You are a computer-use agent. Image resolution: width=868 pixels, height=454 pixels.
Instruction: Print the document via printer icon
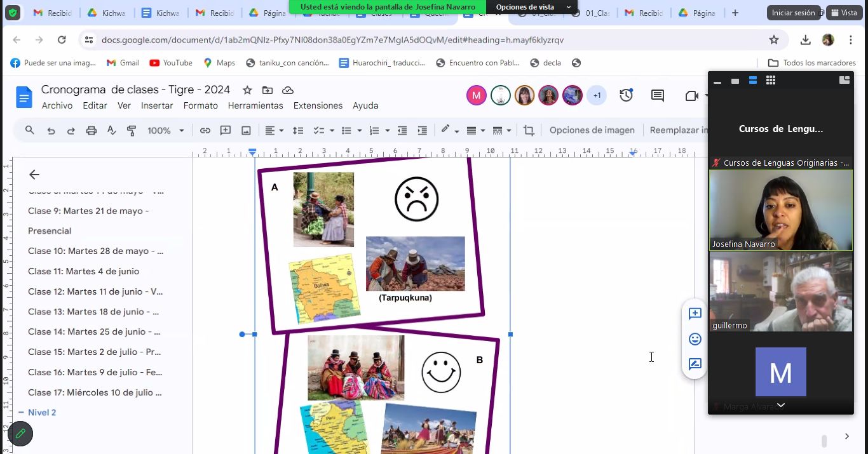(92, 130)
